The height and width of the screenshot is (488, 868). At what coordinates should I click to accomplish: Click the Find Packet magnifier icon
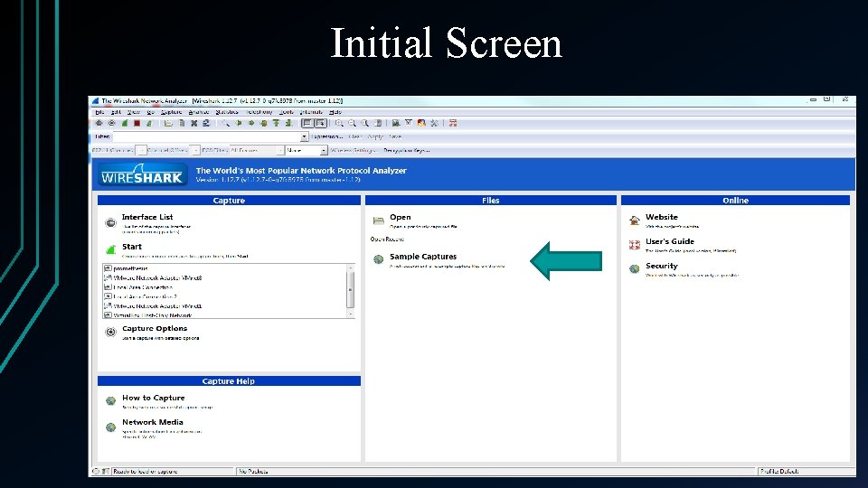click(x=225, y=124)
